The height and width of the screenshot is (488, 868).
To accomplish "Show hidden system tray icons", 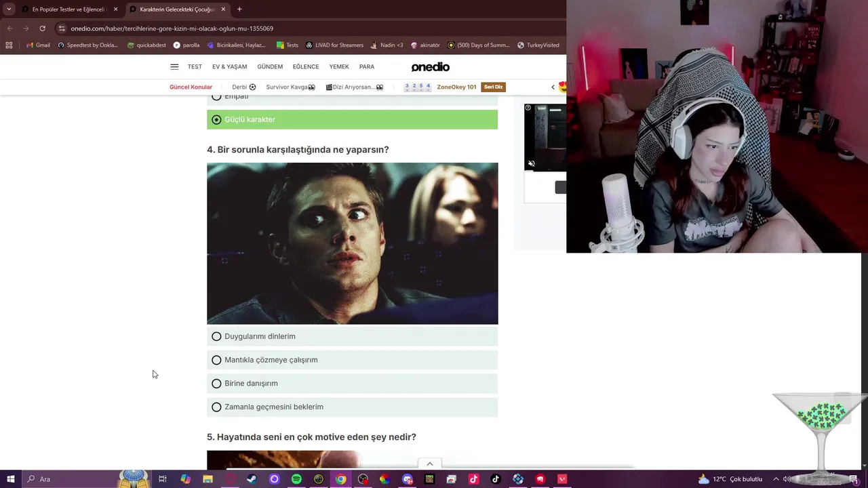I will coord(776,479).
